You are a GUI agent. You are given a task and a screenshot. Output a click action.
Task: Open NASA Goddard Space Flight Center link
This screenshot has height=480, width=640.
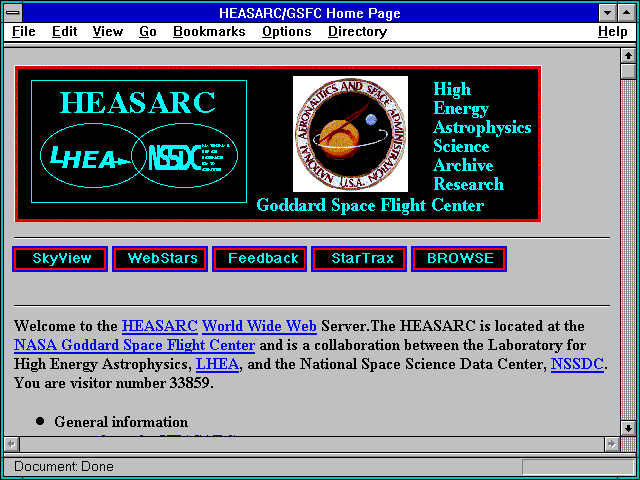(135, 345)
